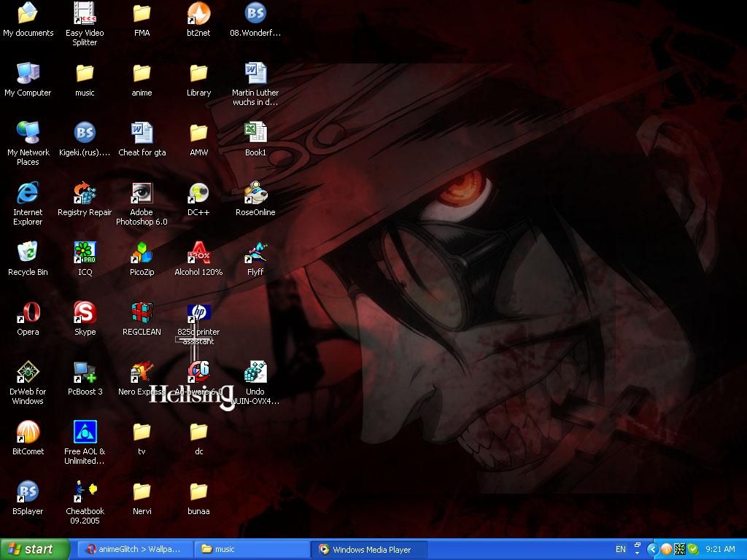Select the Recycle Bin icon
The height and width of the screenshot is (560, 747).
click(28, 252)
